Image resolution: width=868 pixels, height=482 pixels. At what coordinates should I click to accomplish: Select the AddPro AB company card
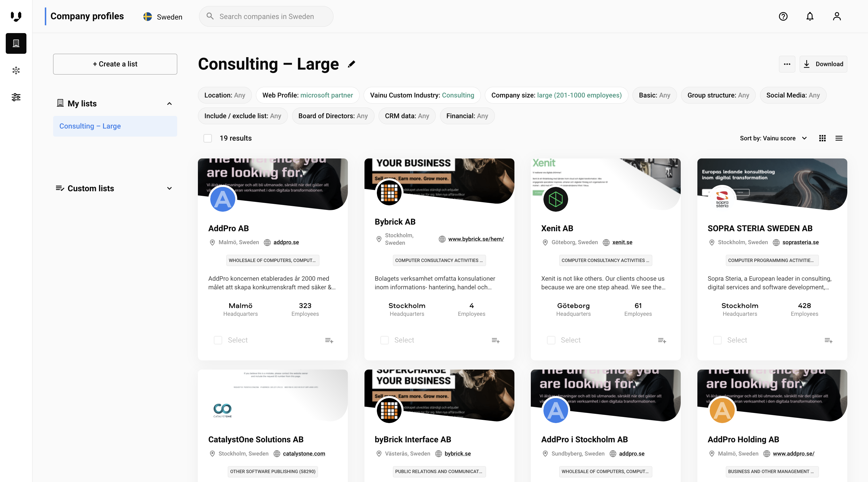(x=218, y=340)
